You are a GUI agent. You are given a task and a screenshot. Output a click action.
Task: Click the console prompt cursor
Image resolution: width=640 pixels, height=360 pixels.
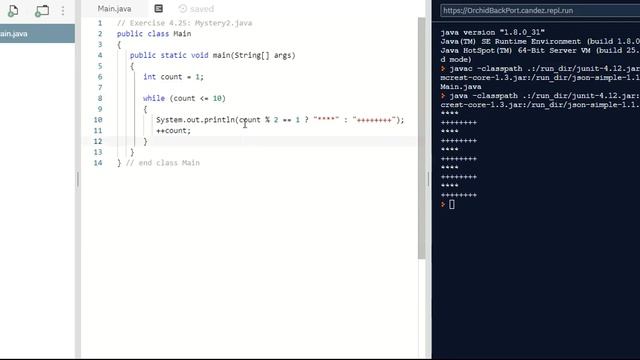coord(452,204)
